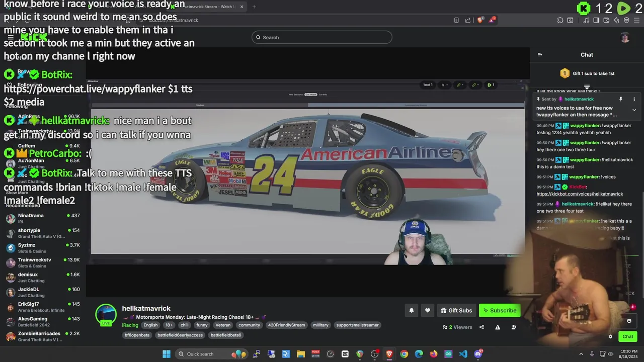Click the Leo AI sparkle icon
Viewport: 644px width, 362px height.
pos(616,20)
